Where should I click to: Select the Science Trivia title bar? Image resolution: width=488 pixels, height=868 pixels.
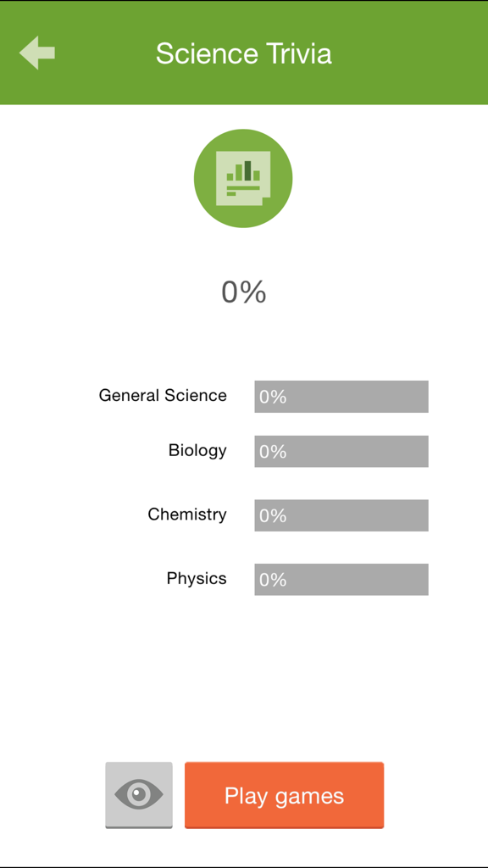[243, 53]
